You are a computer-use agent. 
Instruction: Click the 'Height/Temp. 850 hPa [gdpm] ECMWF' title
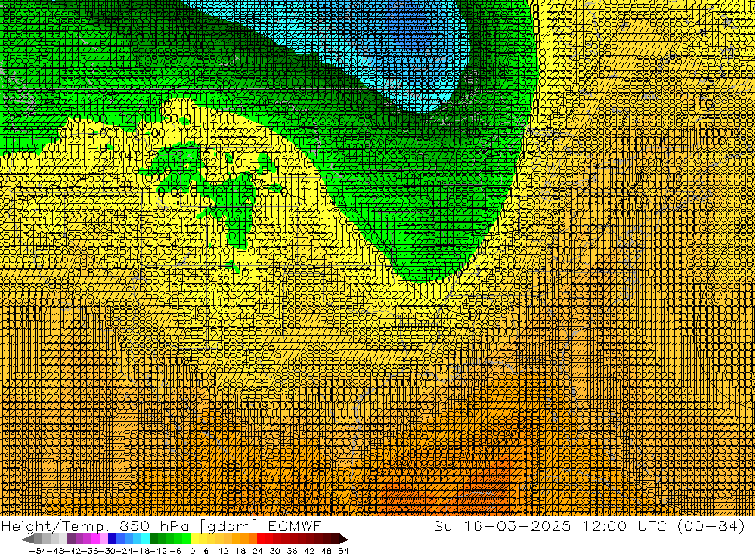[161, 525]
